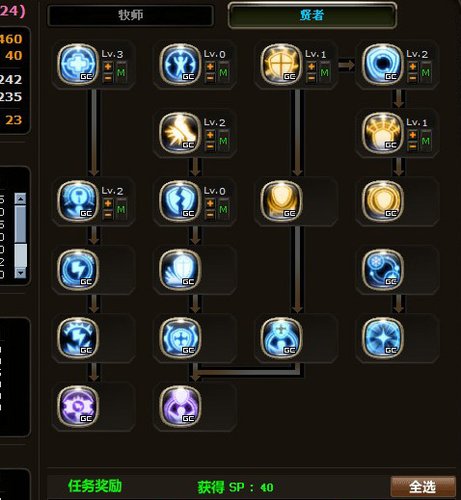
Task: Click the scrollbar up arrow in left panel
Action: pos(21,199)
